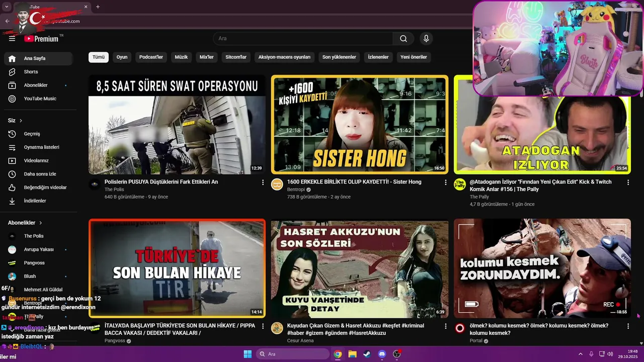The width and height of the screenshot is (644, 362).
Task: Open Daha sonra izle list
Action: tap(38, 174)
